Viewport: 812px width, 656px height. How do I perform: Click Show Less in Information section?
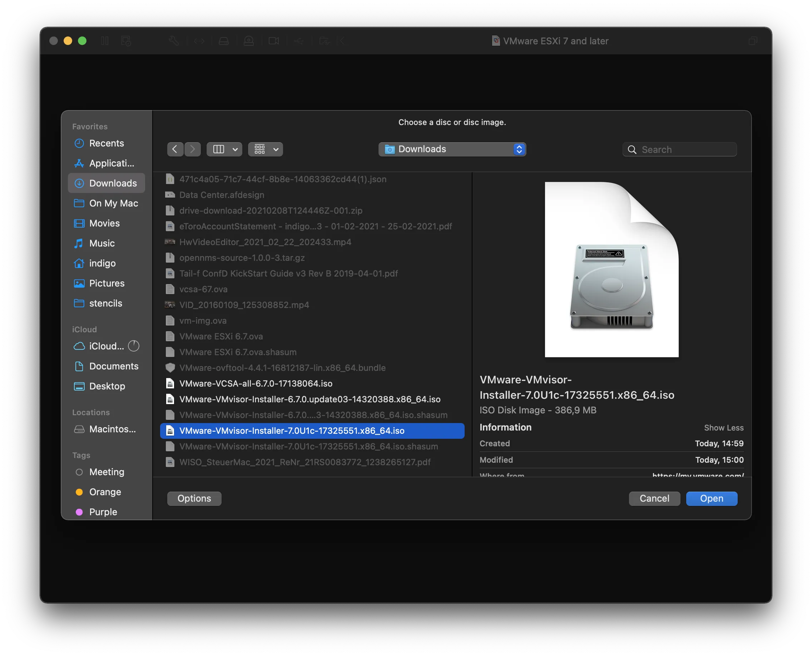coord(723,428)
